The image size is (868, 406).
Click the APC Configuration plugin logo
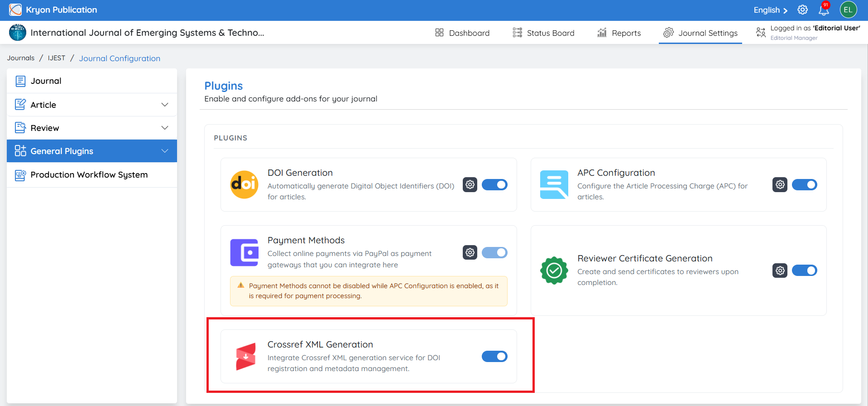(x=554, y=184)
